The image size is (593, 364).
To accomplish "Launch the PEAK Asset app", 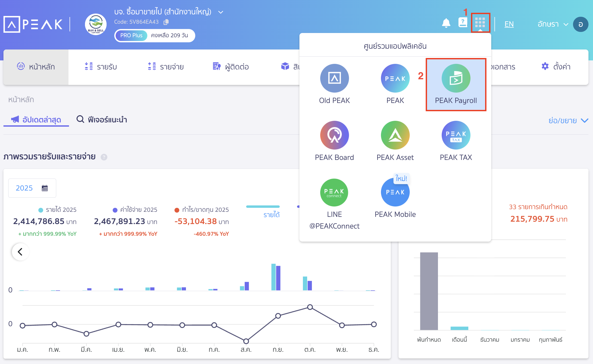I will click(x=395, y=135).
